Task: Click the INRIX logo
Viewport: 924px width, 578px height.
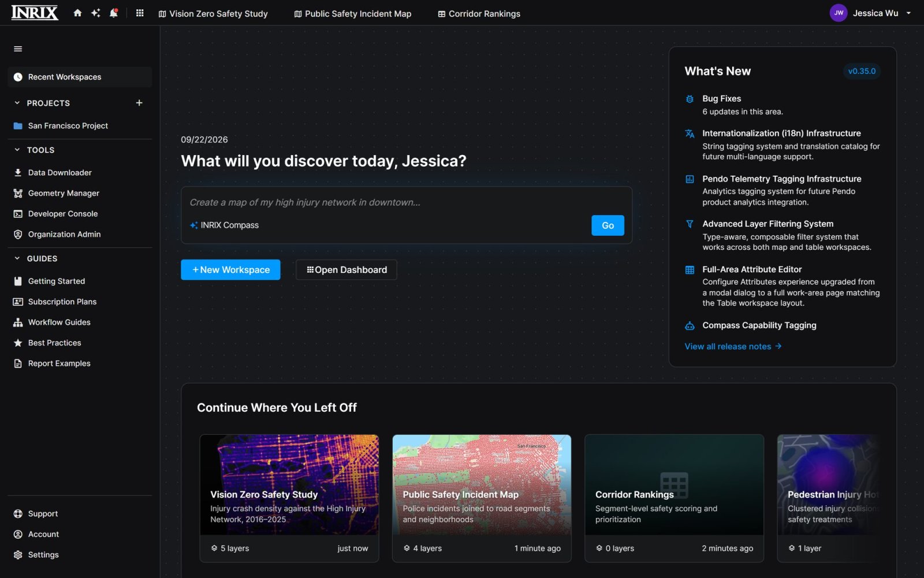Action: point(35,13)
